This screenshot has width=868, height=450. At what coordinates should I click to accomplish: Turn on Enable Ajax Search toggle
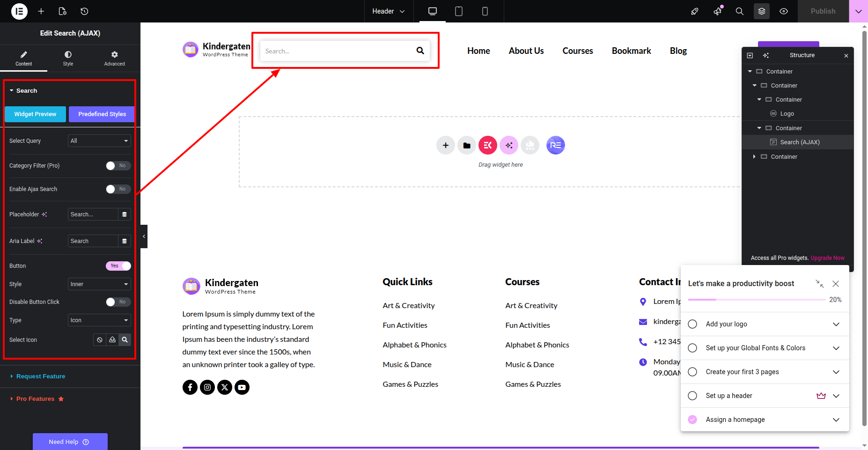[x=118, y=189]
